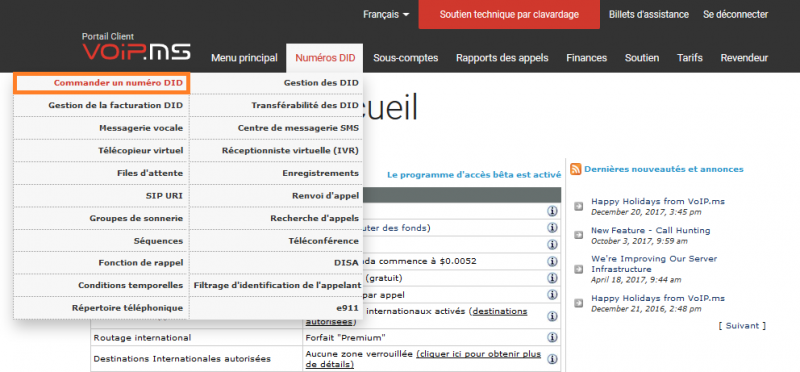
Task: Open the Tarifs menu
Action: pyautogui.click(x=690, y=58)
